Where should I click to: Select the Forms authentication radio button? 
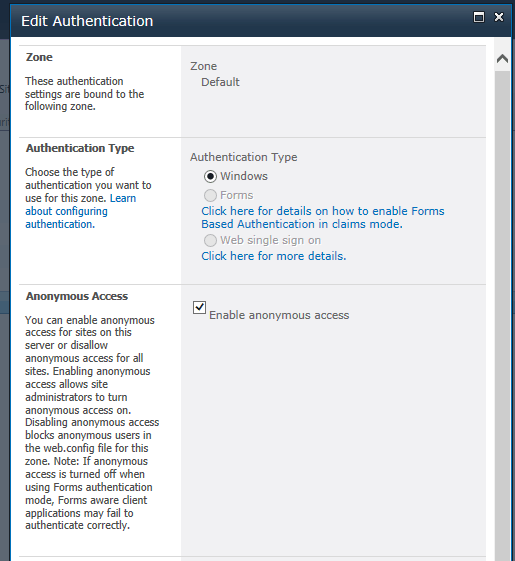coord(210,195)
